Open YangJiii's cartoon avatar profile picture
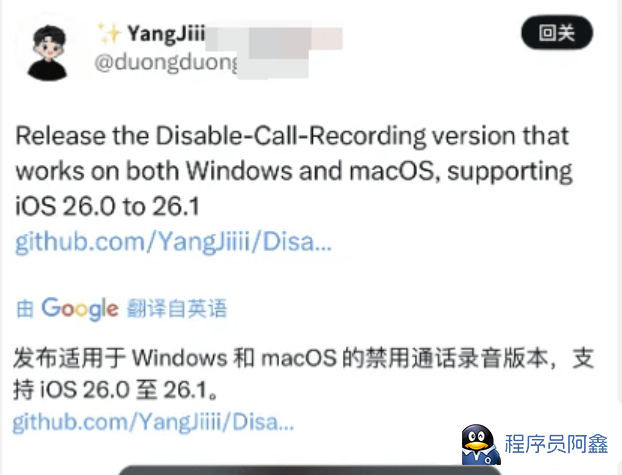 click(x=47, y=52)
